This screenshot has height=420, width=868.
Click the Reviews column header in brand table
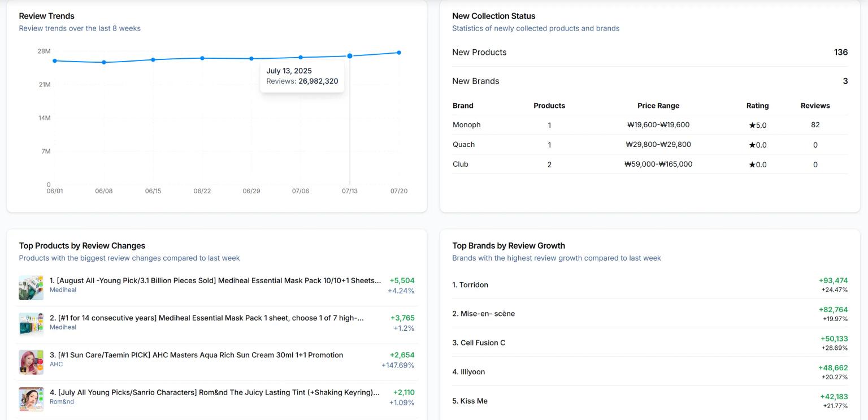click(815, 106)
